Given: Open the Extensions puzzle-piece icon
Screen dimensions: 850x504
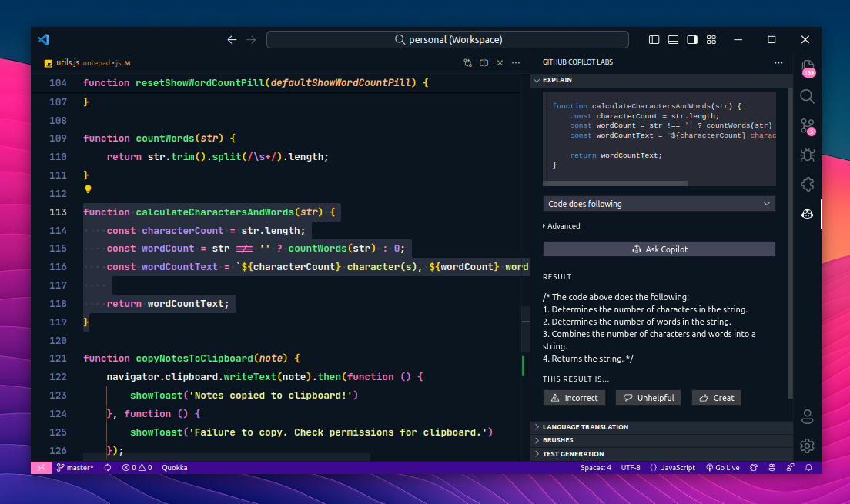Looking at the screenshot, I should tap(807, 184).
